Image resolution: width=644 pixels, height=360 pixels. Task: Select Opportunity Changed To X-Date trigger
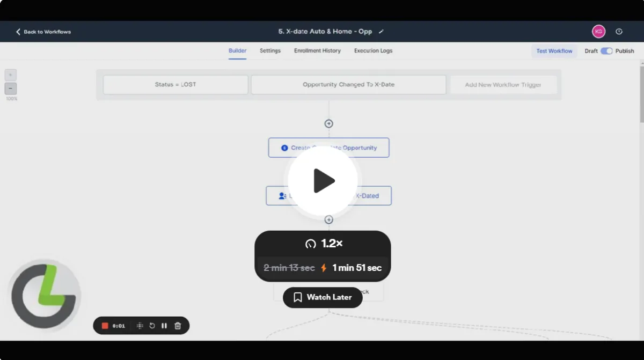[x=348, y=85]
